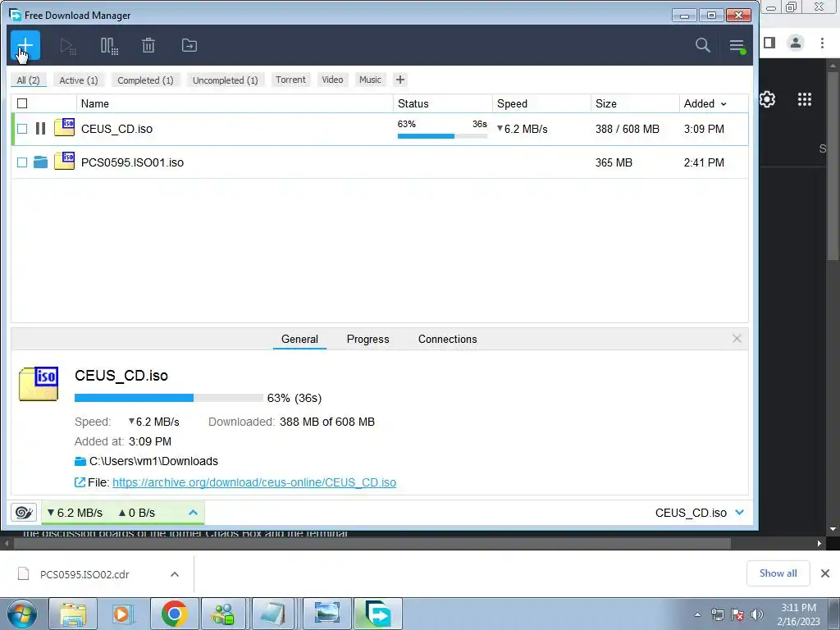Open Chrome from the taskbar
The image size is (840, 630).
click(175, 614)
